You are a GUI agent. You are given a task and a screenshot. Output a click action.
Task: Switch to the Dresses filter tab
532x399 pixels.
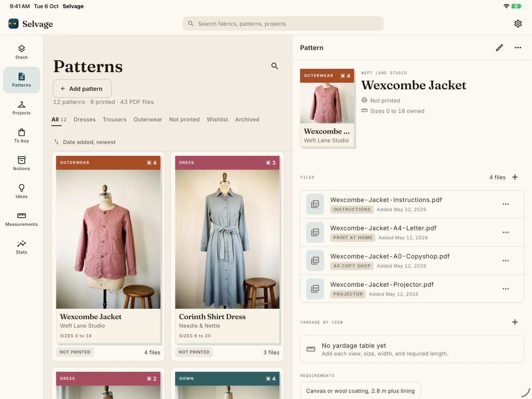[84, 119]
